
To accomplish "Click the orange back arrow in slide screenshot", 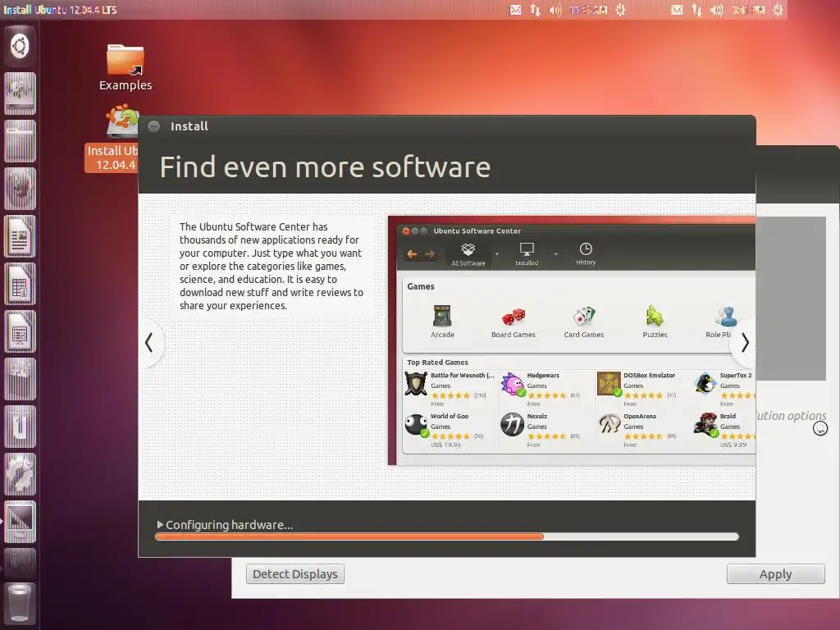I will tap(412, 254).
